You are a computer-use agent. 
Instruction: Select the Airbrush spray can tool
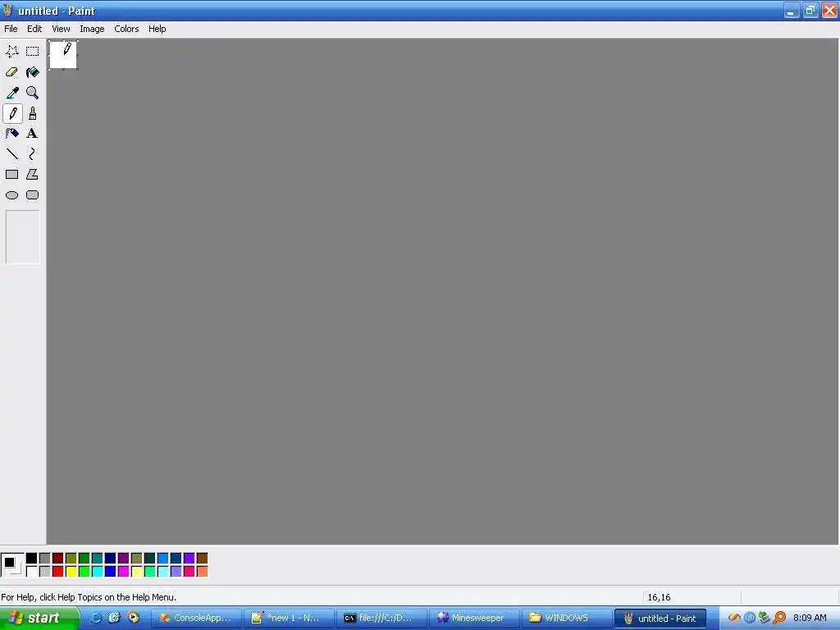click(x=11, y=134)
